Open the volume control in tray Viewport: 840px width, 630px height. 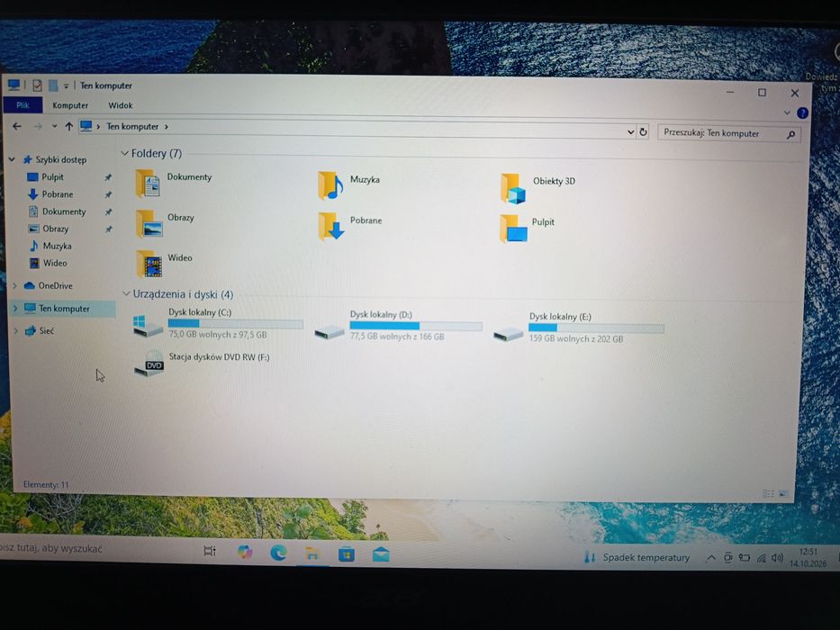click(x=777, y=558)
